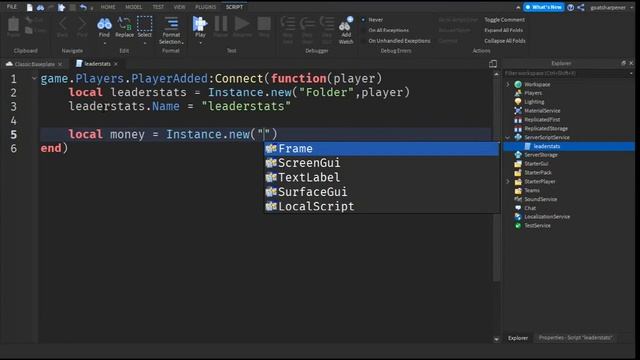Collapse the code fold on line 1

click(34, 78)
